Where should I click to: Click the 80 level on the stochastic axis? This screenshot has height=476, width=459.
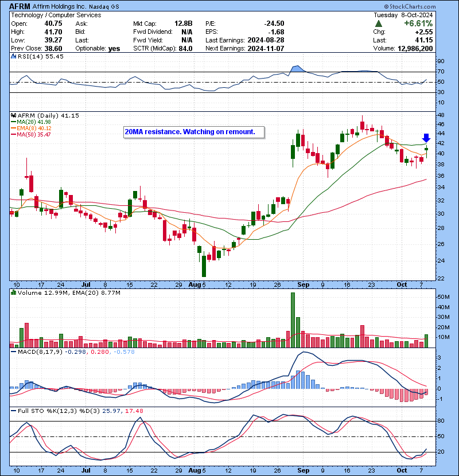click(441, 421)
